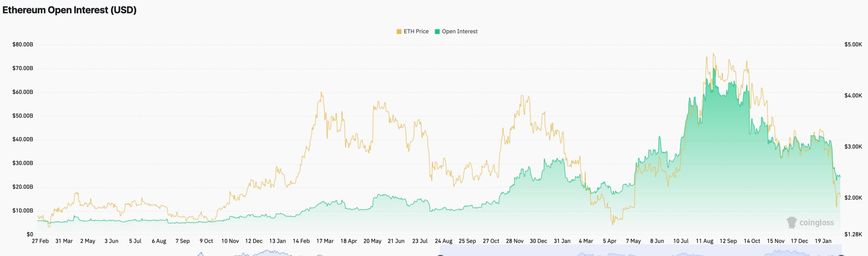The image size is (868, 256).
Task: Select the 11 Aug date on x-axis
Action: (x=705, y=241)
